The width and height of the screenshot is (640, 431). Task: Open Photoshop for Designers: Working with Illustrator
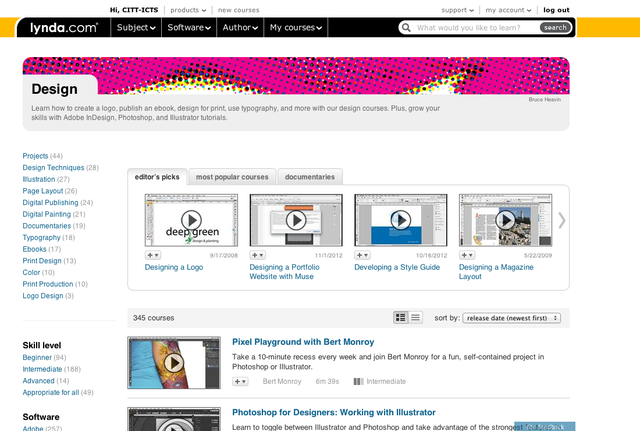334,413
